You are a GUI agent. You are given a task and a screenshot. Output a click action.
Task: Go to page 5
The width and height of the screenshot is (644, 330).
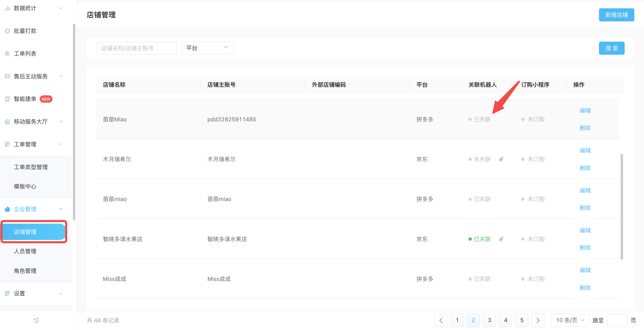(522, 320)
